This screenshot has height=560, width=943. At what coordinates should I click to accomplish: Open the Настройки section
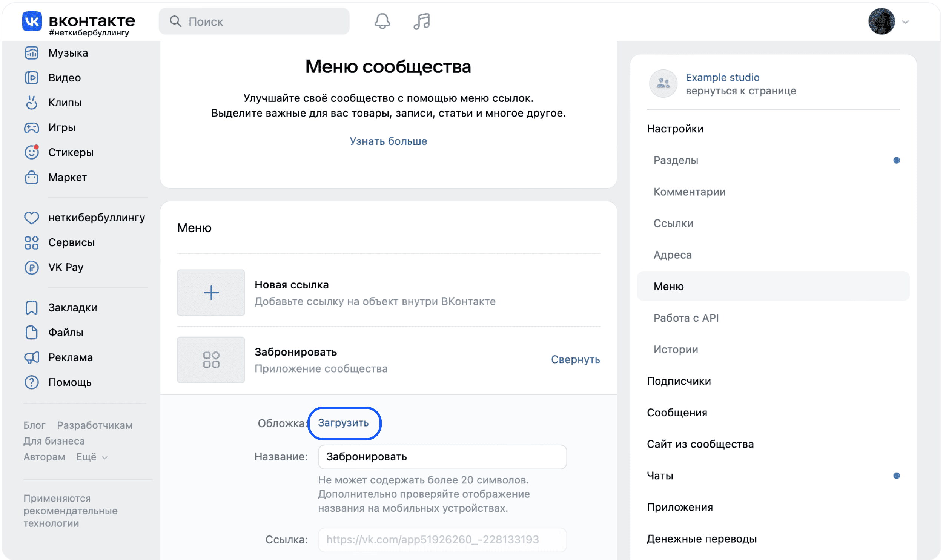[675, 129]
